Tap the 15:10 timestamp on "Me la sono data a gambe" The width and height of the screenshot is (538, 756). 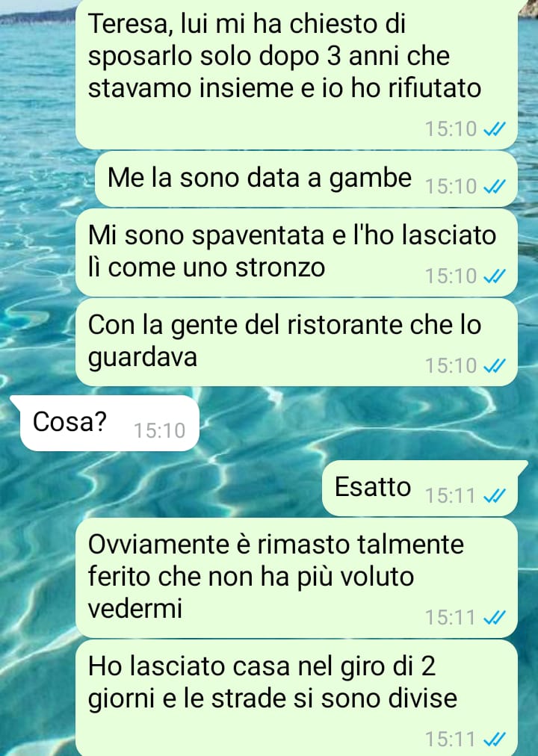point(451,186)
